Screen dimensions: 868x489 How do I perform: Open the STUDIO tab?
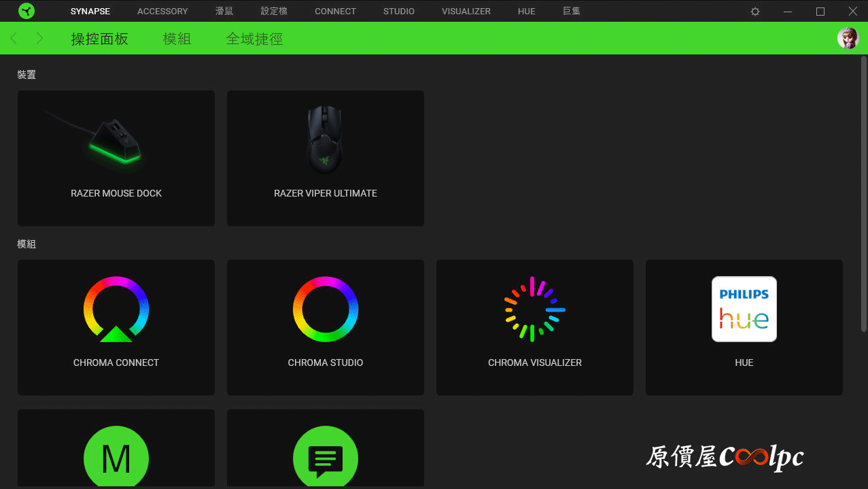(x=399, y=12)
